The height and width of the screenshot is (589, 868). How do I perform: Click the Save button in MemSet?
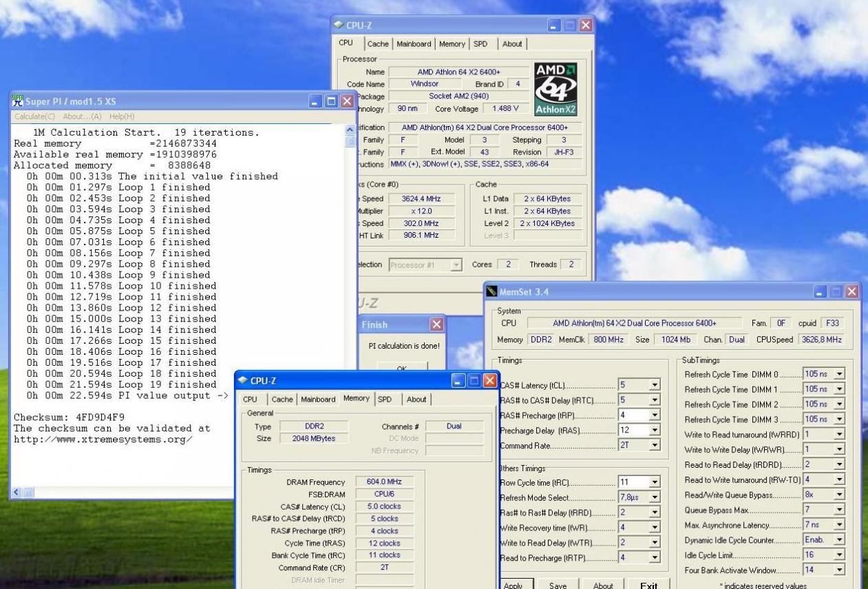pyautogui.click(x=558, y=585)
